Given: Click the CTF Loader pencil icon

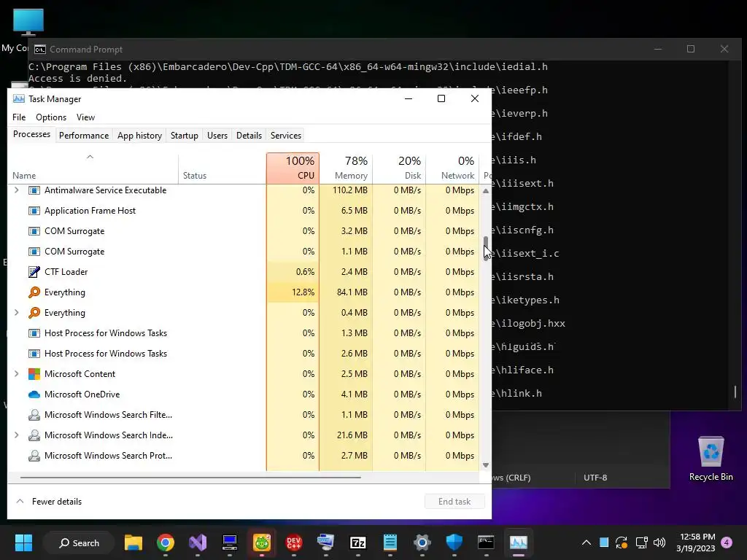Looking at the screenshot, I should pos(34,272).
